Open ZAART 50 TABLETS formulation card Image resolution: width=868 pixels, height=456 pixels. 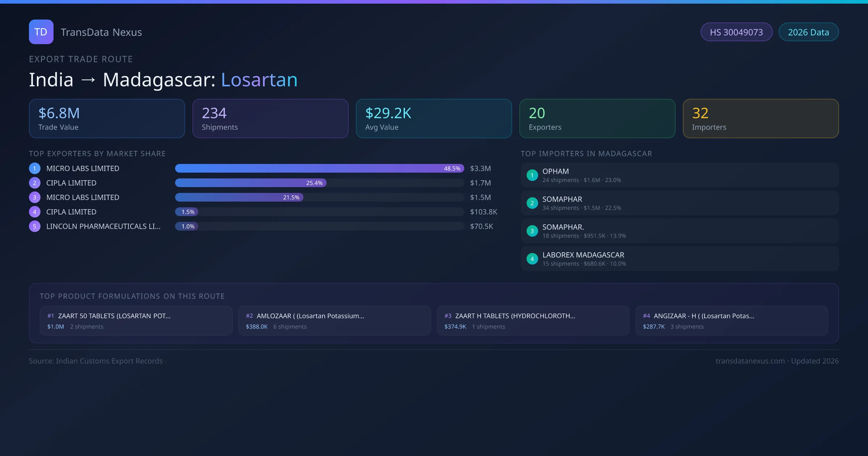click(136, 321)
